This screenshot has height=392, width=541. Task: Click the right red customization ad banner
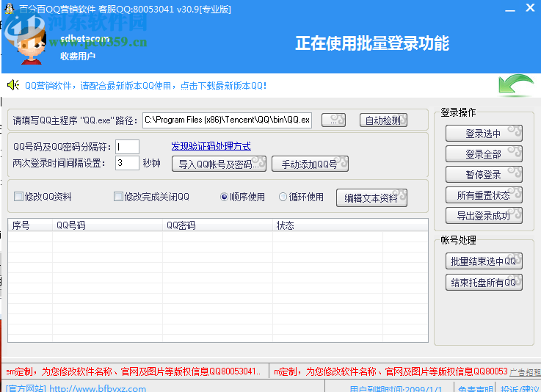[390, 371]
